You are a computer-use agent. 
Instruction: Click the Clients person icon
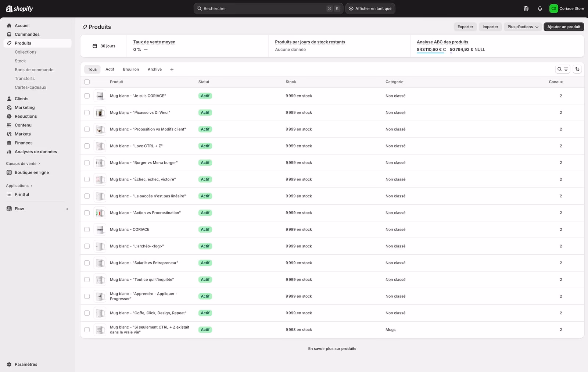point(9,99)
